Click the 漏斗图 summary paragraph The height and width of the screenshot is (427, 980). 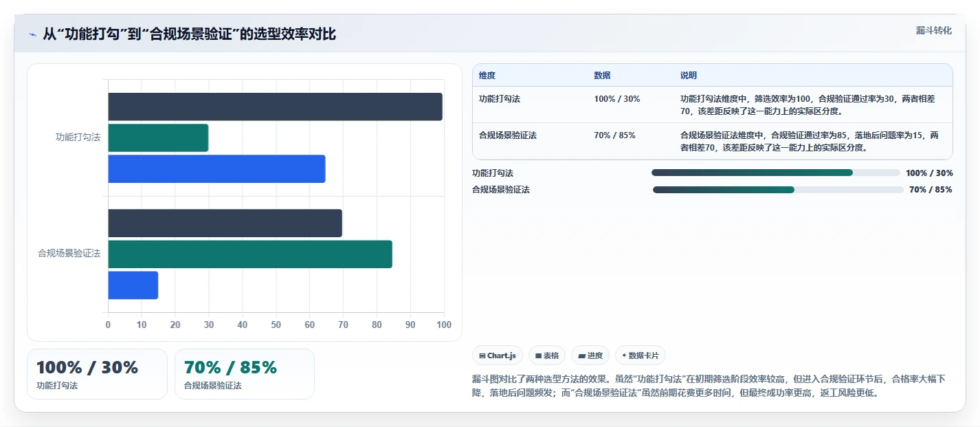[x=709, y=386]
